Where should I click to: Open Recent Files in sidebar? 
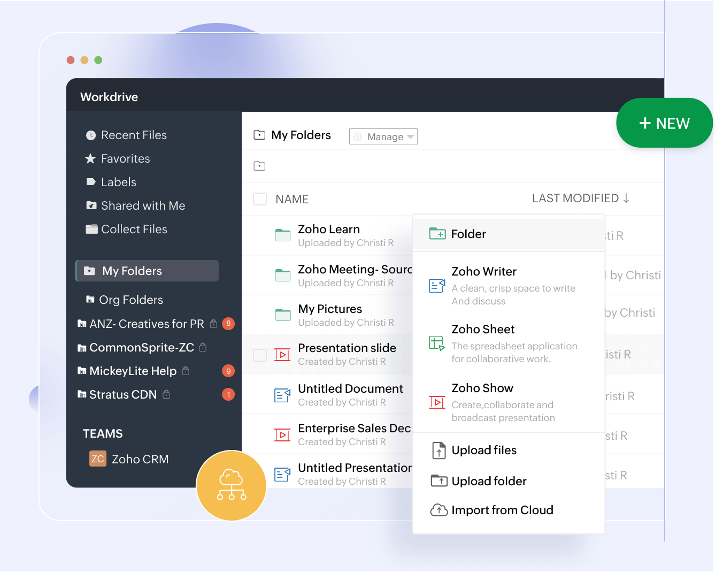(134, 135)
